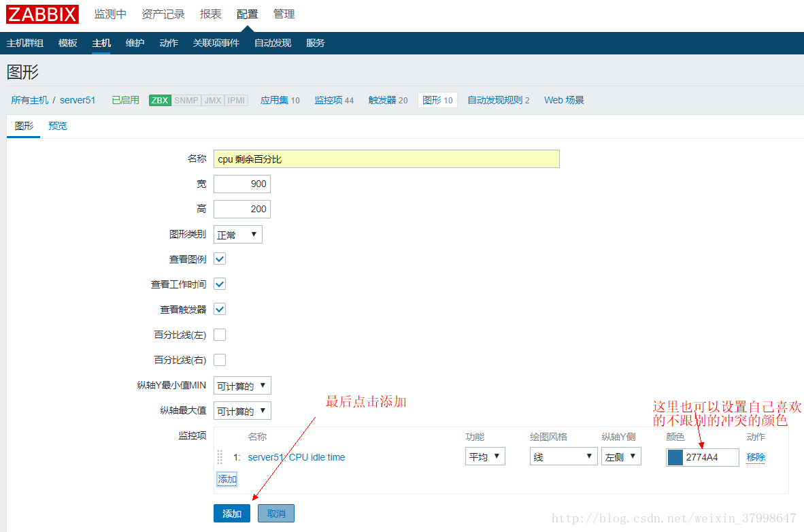804x532 pixels.
Task: Open the 报表 top menu
Action: click(x=211, y=14)
